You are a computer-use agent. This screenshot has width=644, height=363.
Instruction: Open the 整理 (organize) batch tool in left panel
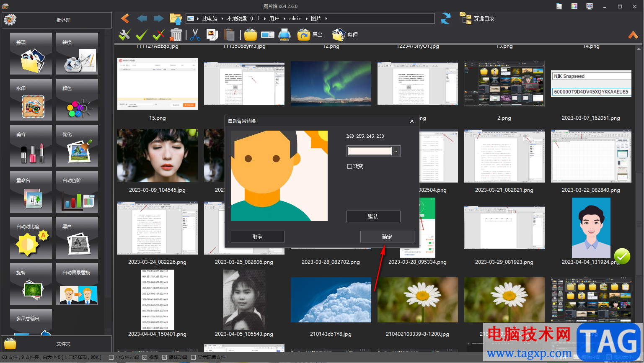(31, 54)
